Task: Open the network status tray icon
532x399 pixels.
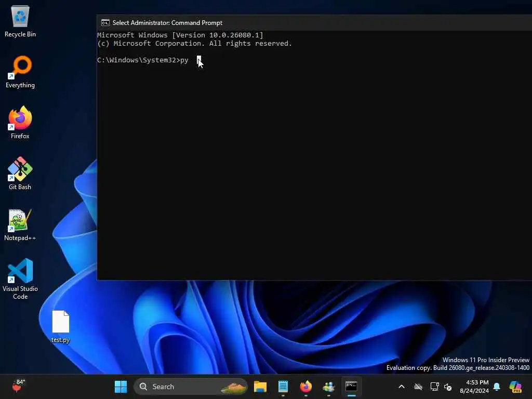Action: [x=434, y=387]
